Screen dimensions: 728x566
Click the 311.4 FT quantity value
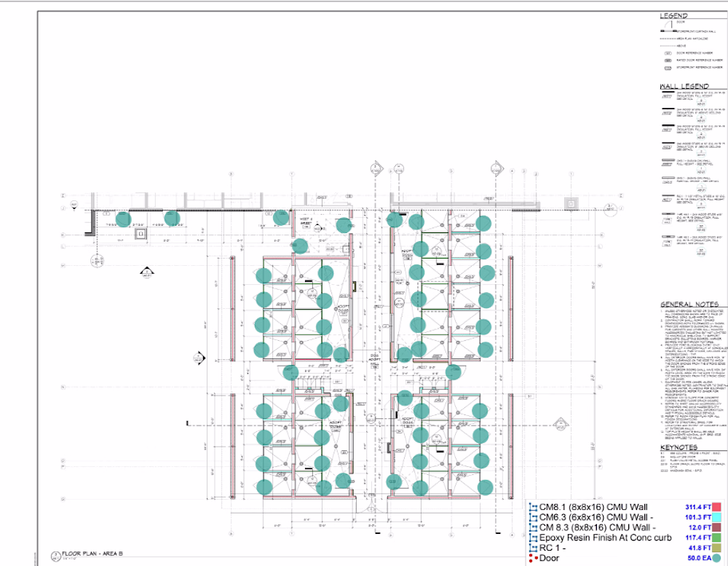[698, 508]
